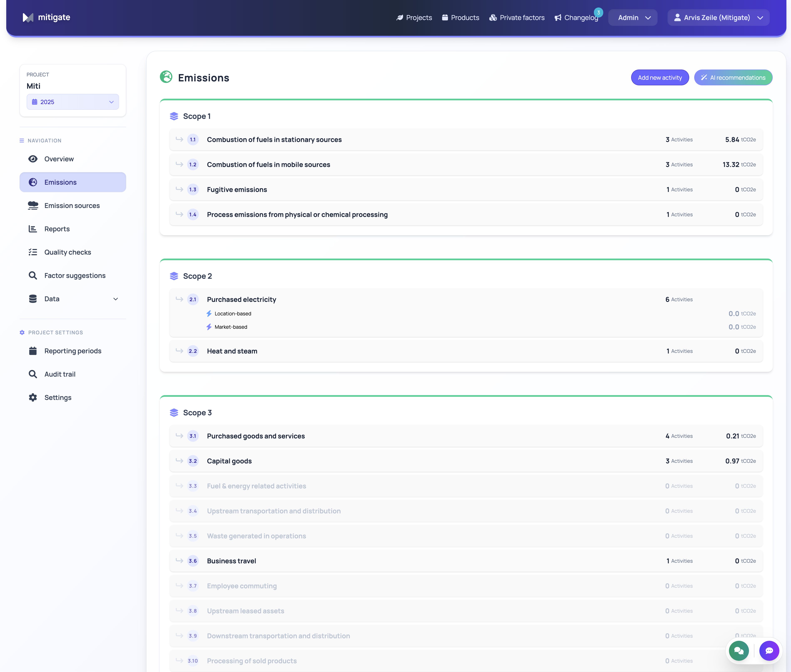Expand Purchased goods and services 3.1 arrow
The height and width of the screenshot is (672, 791).
tap(179, 436)
